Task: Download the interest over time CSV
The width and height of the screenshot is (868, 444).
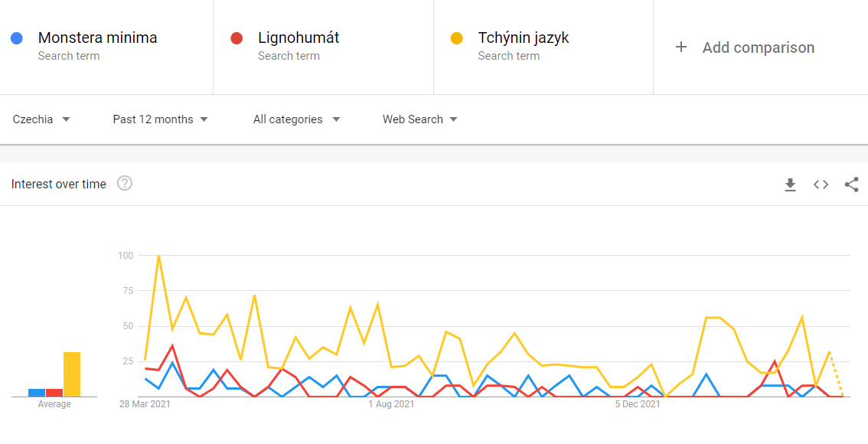Action: (790, 184)
